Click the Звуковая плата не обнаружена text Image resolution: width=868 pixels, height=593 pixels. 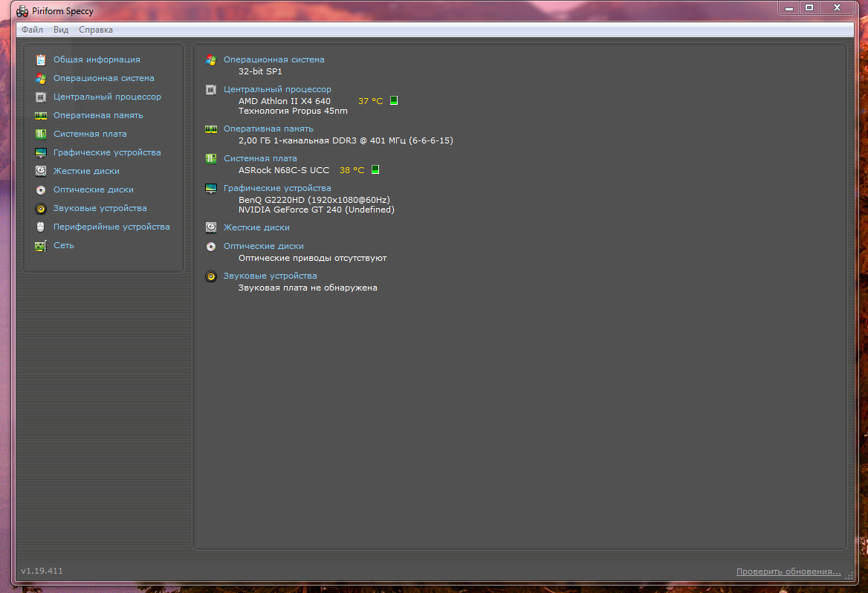[308, 288]
